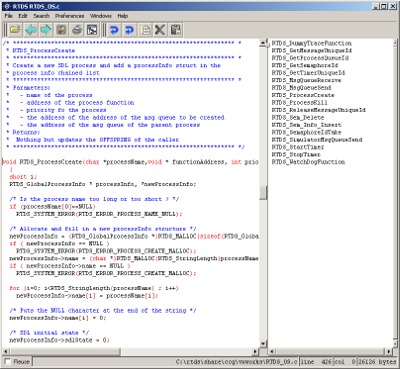The width and height of the screenshot is (400, 369).
Task: Click the code pane vertical scrollbar thumb
Action: click(x=263, y=192)
